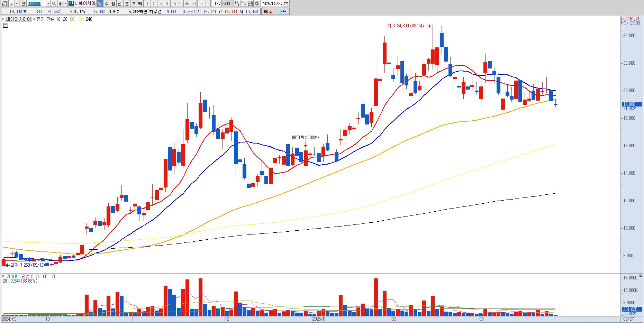Choose the 10 interval preset
The height and width of the screenshot is (323, 644).
[167, 3]
